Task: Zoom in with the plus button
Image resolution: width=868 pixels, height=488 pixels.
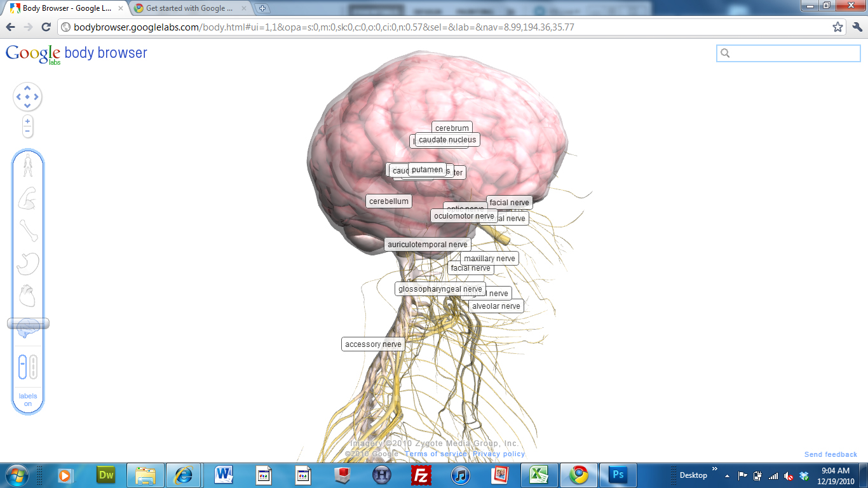Action: click(x=27, y=121)
